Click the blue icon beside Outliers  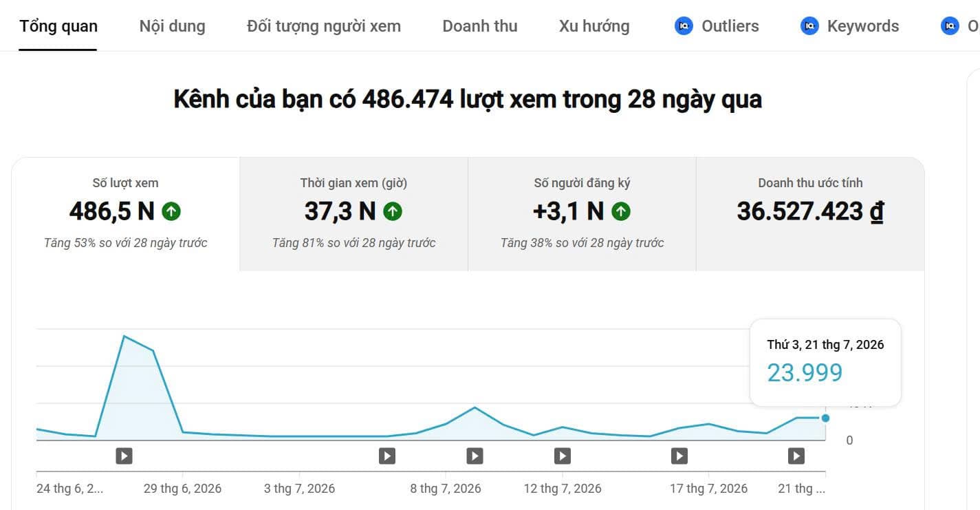click(684, 26)
